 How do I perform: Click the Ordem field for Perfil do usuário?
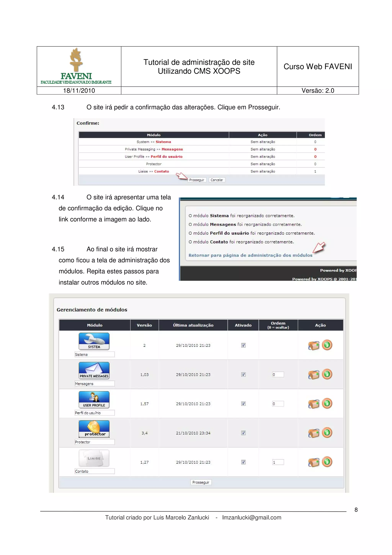[x=278, y=404]
